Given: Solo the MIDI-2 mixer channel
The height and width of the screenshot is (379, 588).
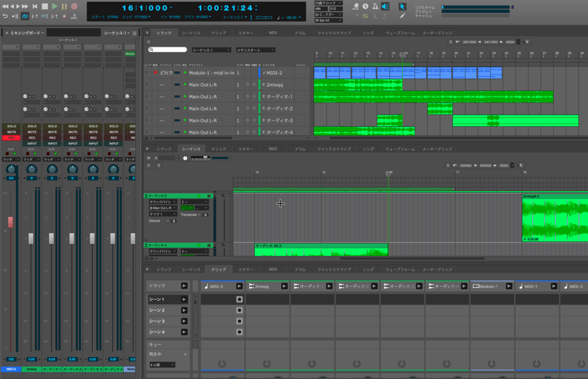Looking at the screenshot, I should 11,126.
